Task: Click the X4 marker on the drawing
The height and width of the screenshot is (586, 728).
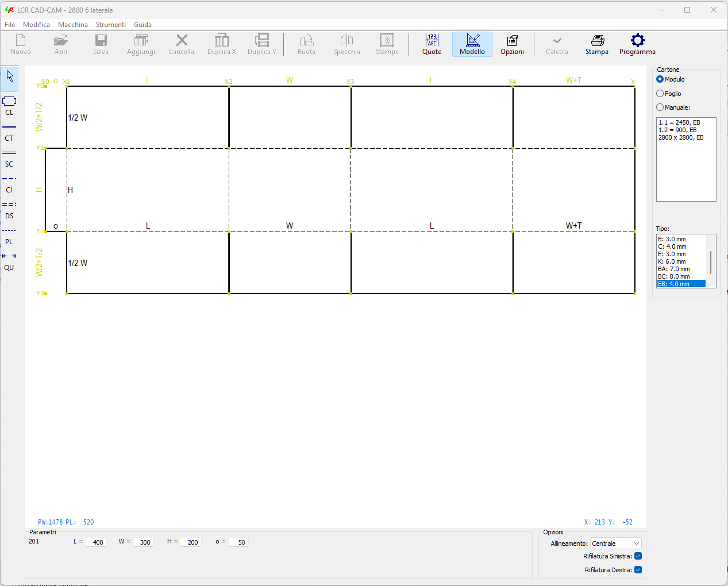Action: 513,82
